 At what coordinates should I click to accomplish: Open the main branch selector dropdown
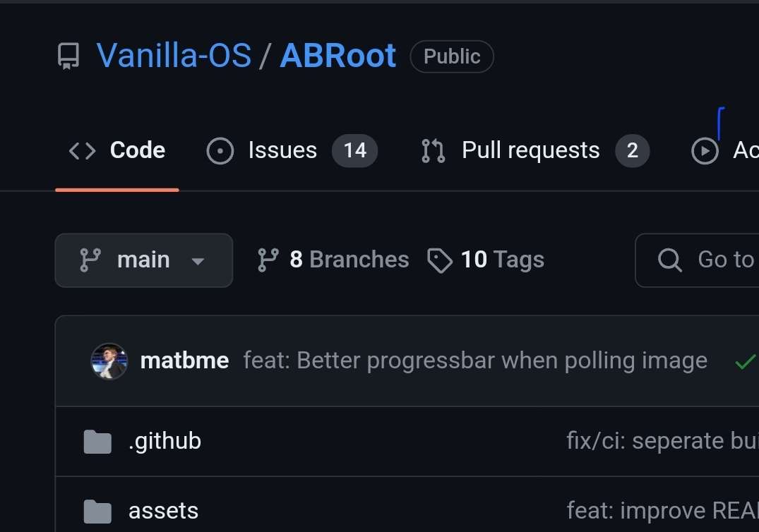143,260
